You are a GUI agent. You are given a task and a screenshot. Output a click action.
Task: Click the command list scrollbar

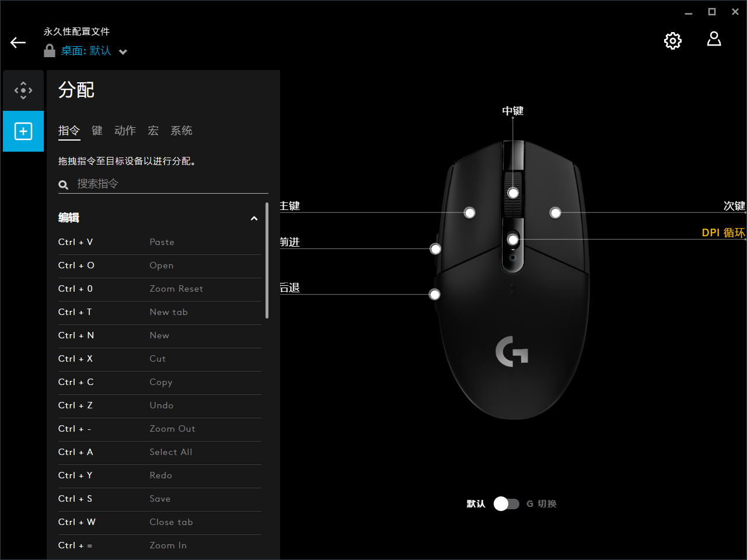[267, 260]
